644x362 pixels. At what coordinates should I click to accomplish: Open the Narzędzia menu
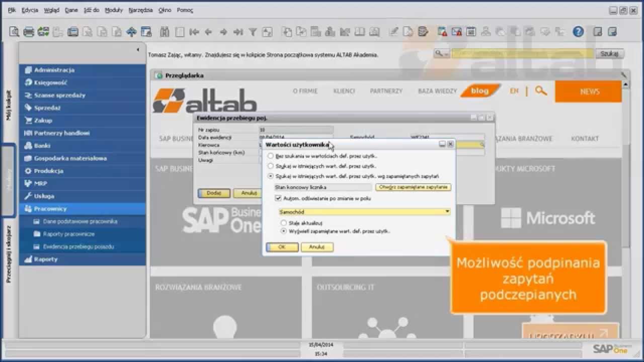point(140,10)
